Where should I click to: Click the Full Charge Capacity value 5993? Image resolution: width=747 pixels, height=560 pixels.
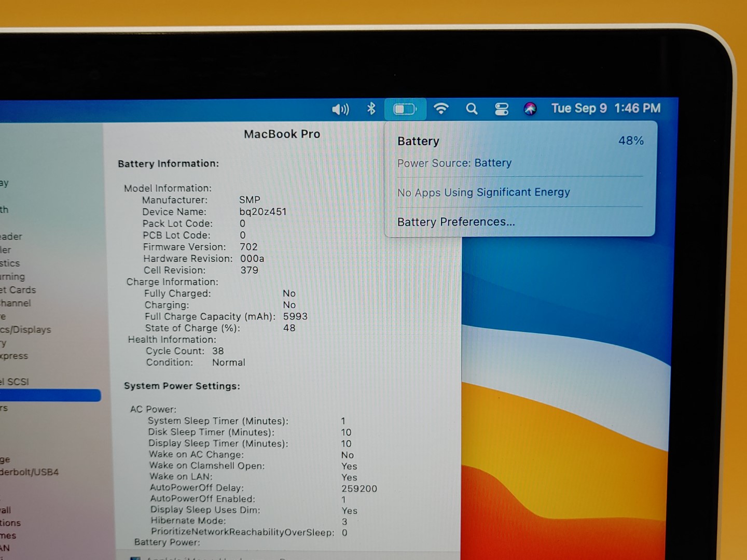(295, 316)
